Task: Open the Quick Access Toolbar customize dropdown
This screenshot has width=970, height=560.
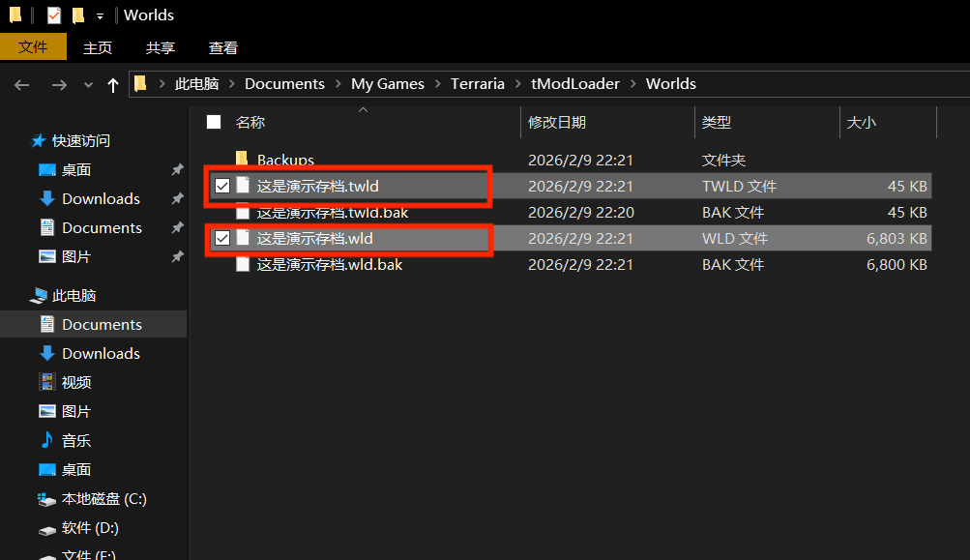Action: coord(100,15)
